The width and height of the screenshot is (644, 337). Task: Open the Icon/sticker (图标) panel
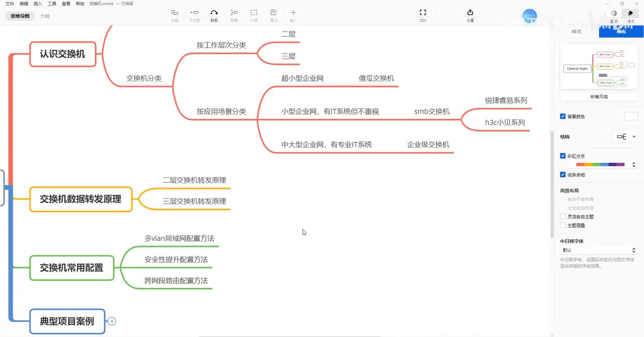[x=614, y=14]
